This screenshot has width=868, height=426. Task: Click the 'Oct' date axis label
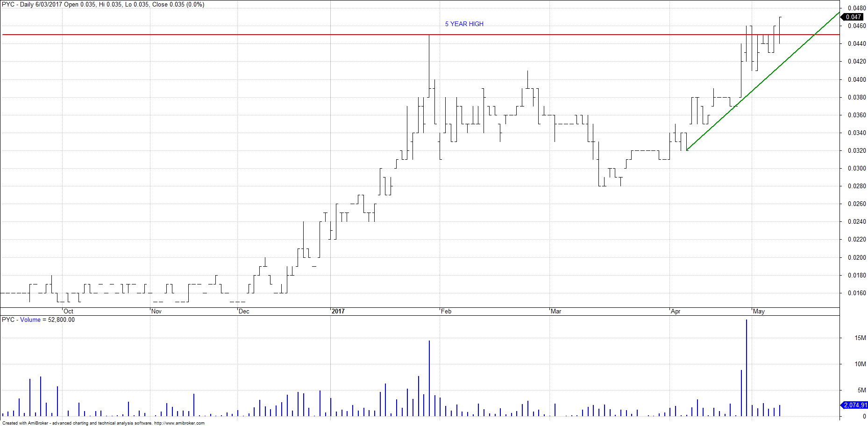(68, 311)
